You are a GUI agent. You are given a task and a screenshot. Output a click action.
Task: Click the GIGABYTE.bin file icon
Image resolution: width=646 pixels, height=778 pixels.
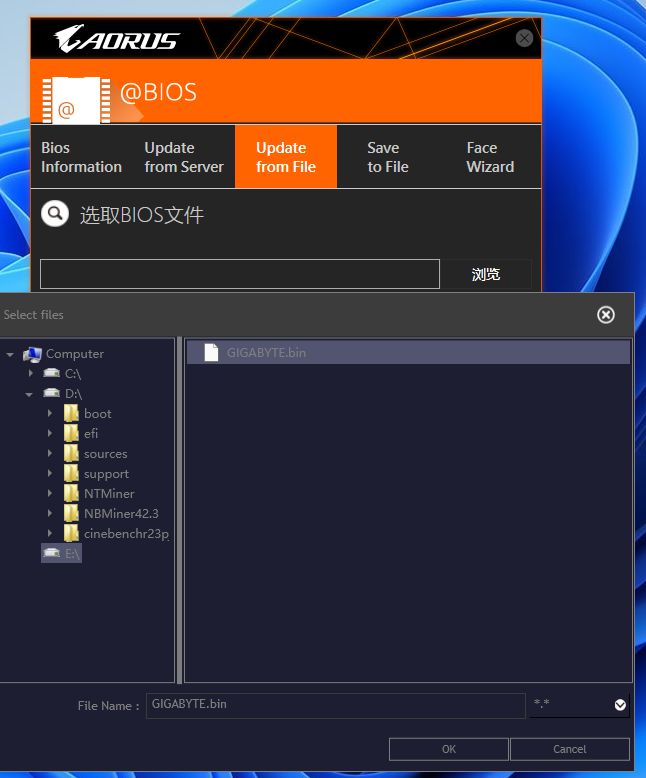(x=211, y=352)
